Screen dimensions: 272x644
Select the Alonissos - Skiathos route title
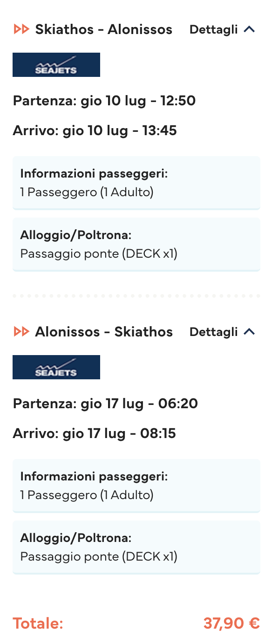coord(104,332)
